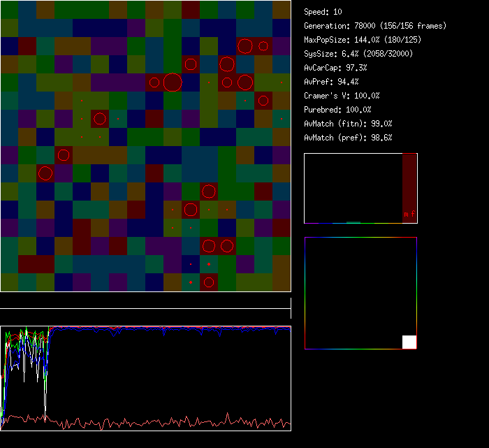Screen dimensions: 489x448
Task: Click the 'AvMatch (fitn)' statistic
Action: (348, 124)
